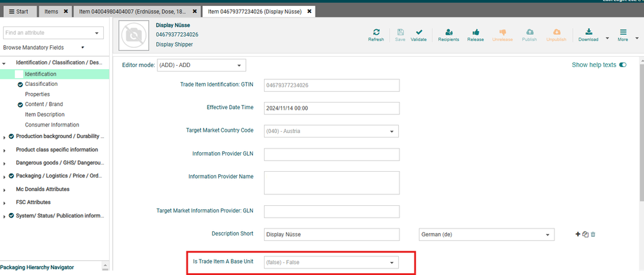
Task: Expand FSC Attributes group
Action: tap(4, 203)
